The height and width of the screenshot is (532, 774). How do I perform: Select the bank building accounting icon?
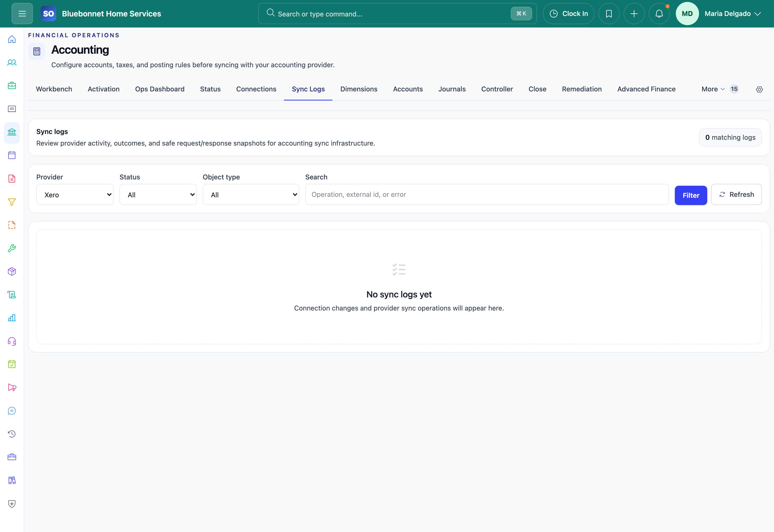pos(12,132)
